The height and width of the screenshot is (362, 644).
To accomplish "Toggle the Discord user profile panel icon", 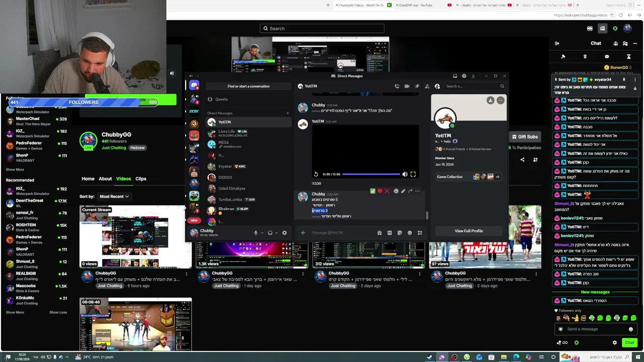I will [437, 86].
